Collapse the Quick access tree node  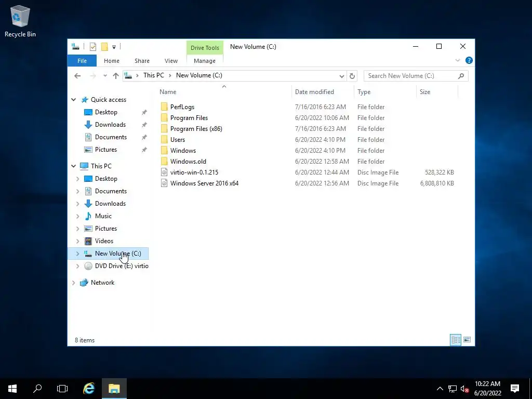(x=74, y=100)
